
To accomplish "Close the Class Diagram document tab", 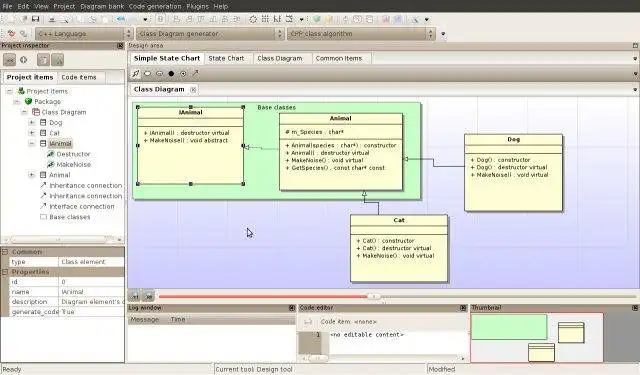I will [193, 89].
